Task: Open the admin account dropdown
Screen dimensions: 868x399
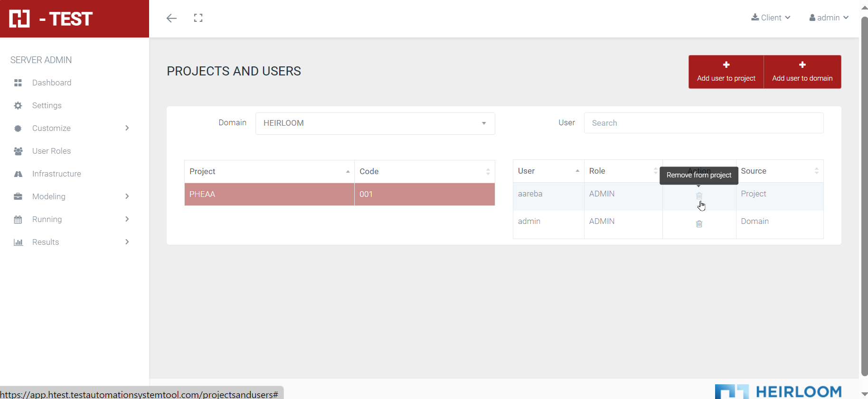Action: pyautogui.click(x=829, y=18)
